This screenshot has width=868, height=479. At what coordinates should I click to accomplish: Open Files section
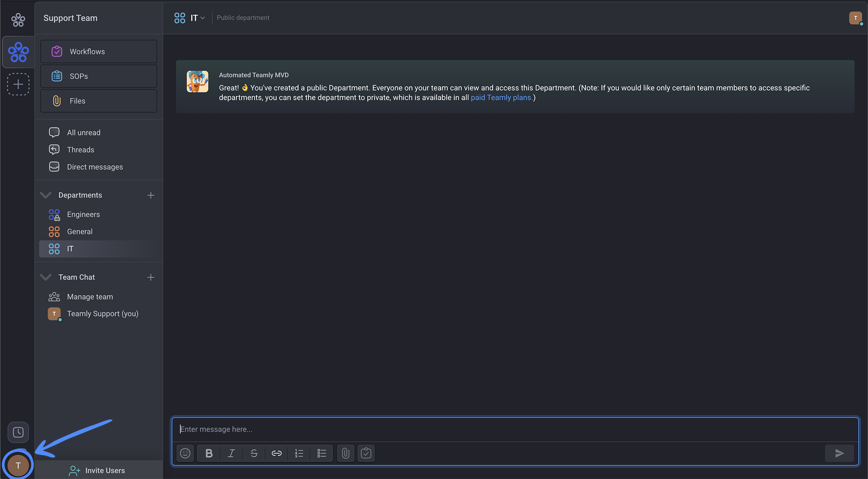click(x=98, y=101)
